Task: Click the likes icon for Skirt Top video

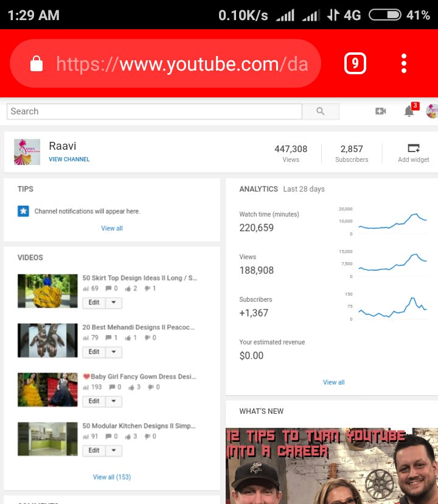Action: (128, 289)
